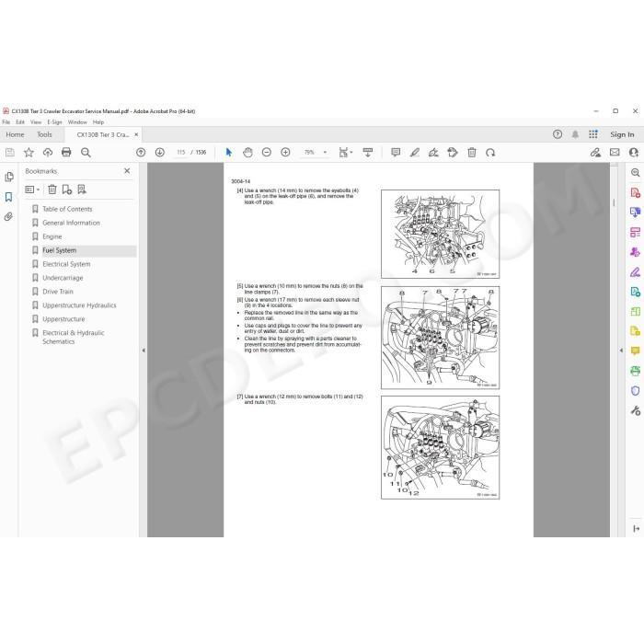Open the Window menu

(77, 122)
